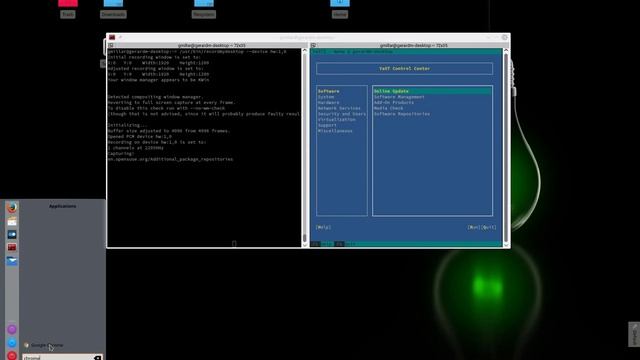
Task: Open the Trash desktop icon
Action: point(68,9)
